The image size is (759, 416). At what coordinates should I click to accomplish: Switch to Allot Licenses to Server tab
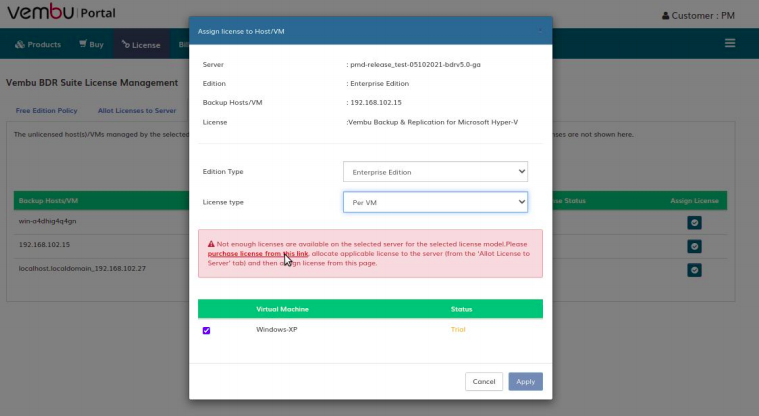(137, 110)
